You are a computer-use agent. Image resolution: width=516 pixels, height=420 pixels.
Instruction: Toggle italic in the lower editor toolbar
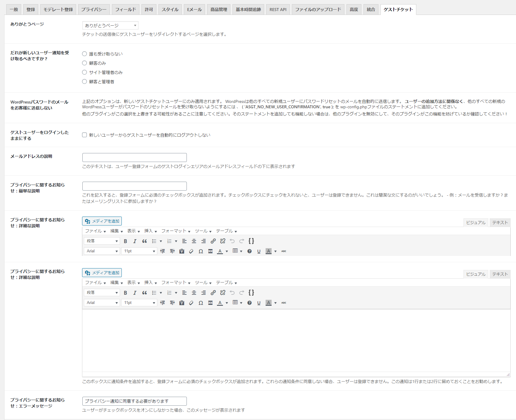(x=135, y=293)
